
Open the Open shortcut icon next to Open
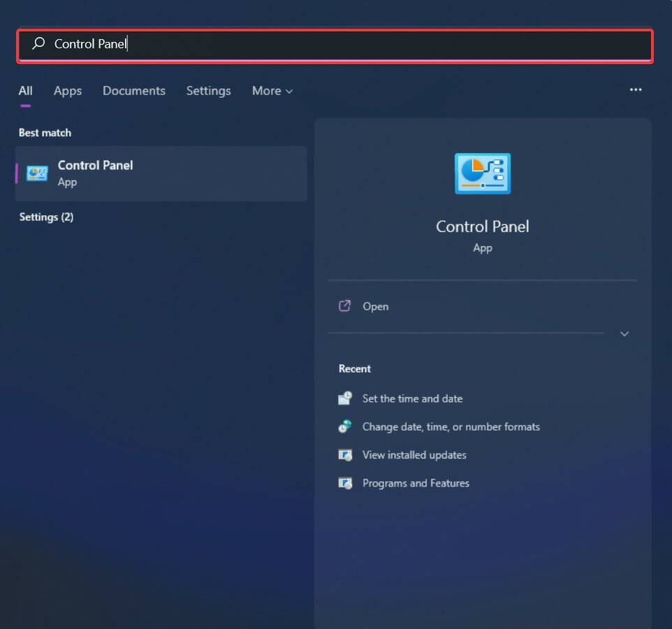(x=344, y=306)
